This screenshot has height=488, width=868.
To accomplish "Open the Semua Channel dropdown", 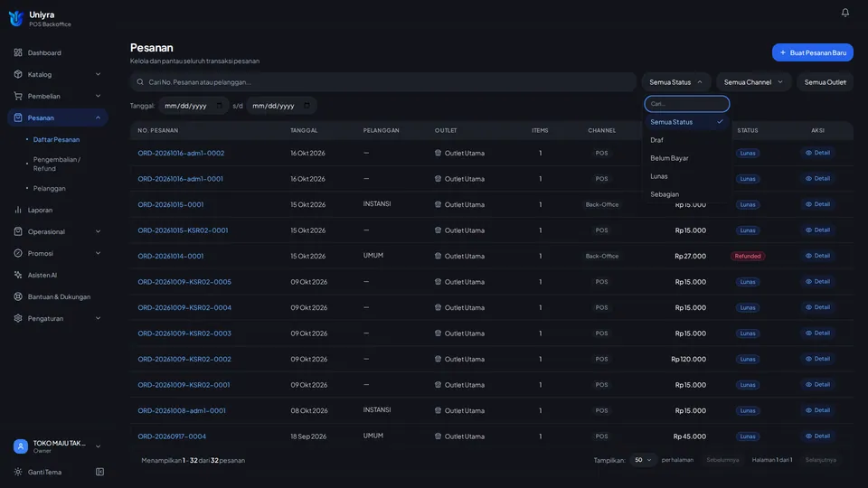I will click(753, 82).
